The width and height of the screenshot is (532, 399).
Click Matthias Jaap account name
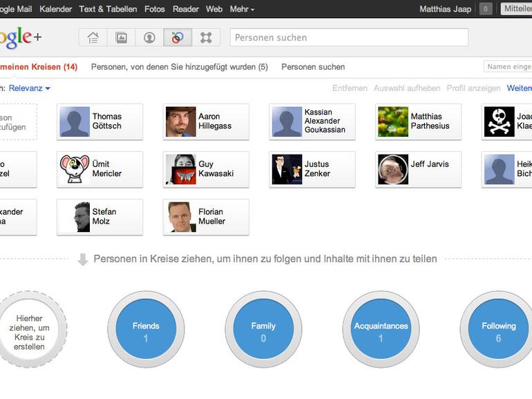pos(445,9)
